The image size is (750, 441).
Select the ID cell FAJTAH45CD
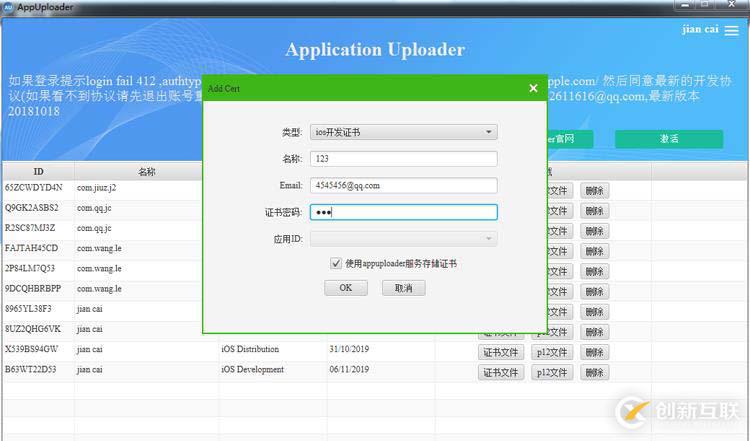click(x=32, y=248)
